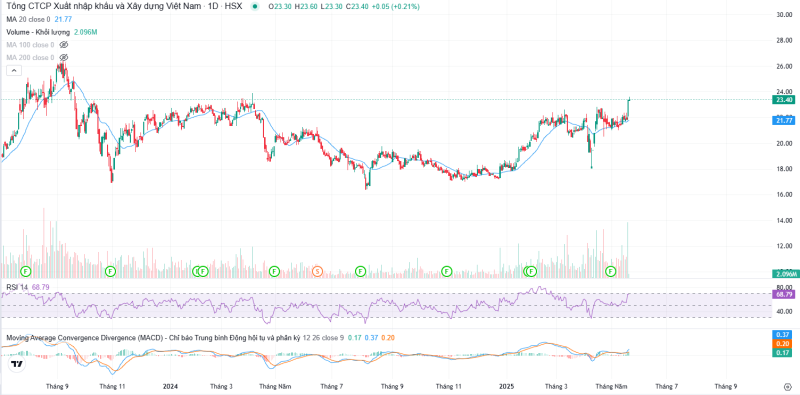Click the orange S event marker
The image size is (800, 395).
pos(318,271)
